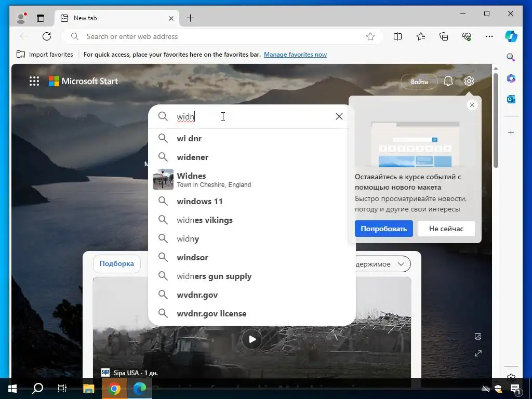This screenshot has height=399, width=532.
Task: Click the Refresh page icon
Action: 47,36
